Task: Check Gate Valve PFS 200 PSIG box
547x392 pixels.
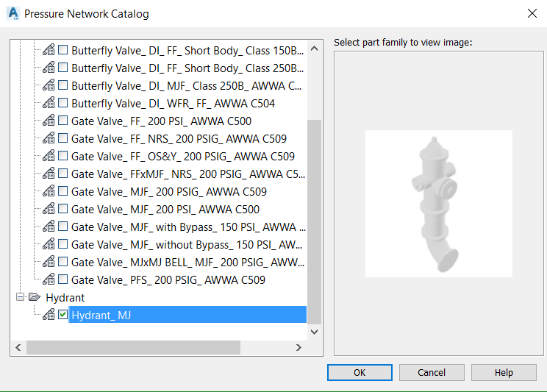Action: (62, 279)
